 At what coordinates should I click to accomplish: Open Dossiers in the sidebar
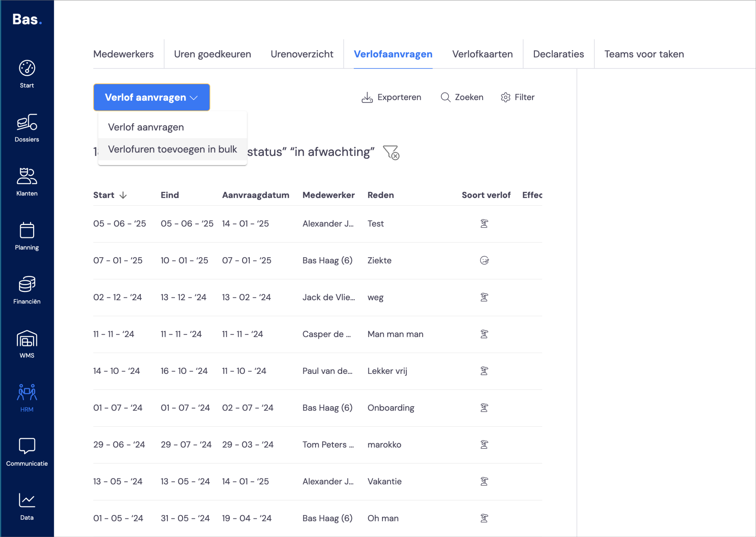tap(27, 128)
